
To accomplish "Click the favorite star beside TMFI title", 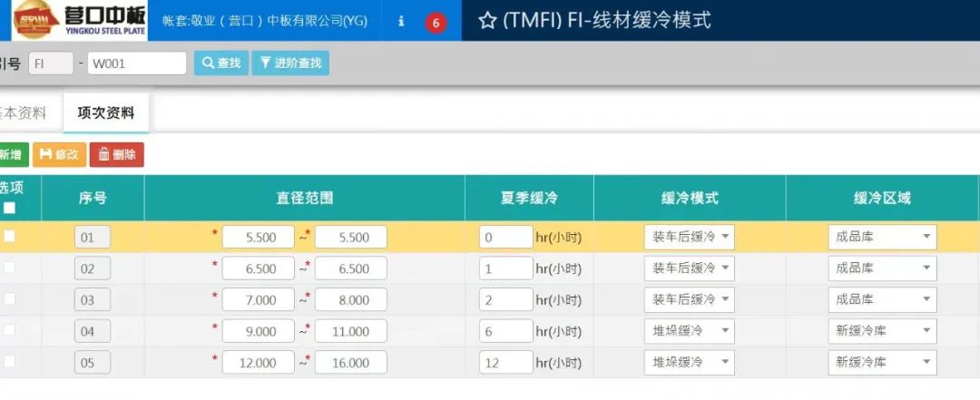I will tap(487, 21).
